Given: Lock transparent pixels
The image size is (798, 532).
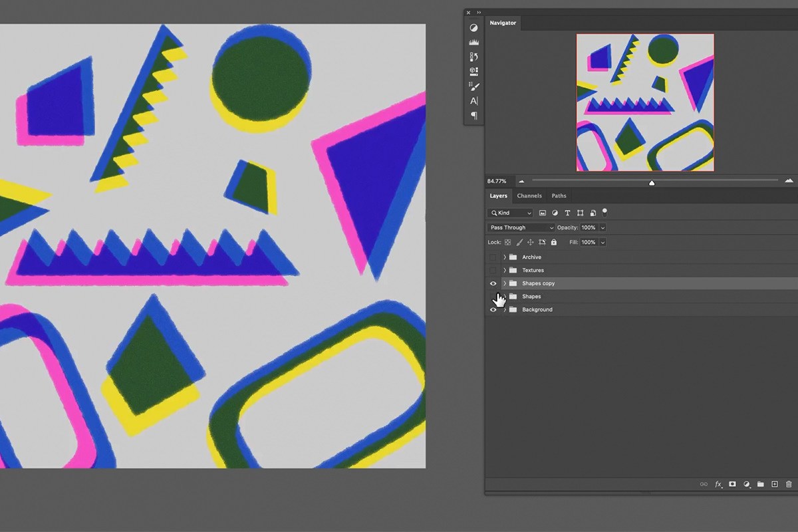Looking at the screenshot, I should click(x=507, y=243).
